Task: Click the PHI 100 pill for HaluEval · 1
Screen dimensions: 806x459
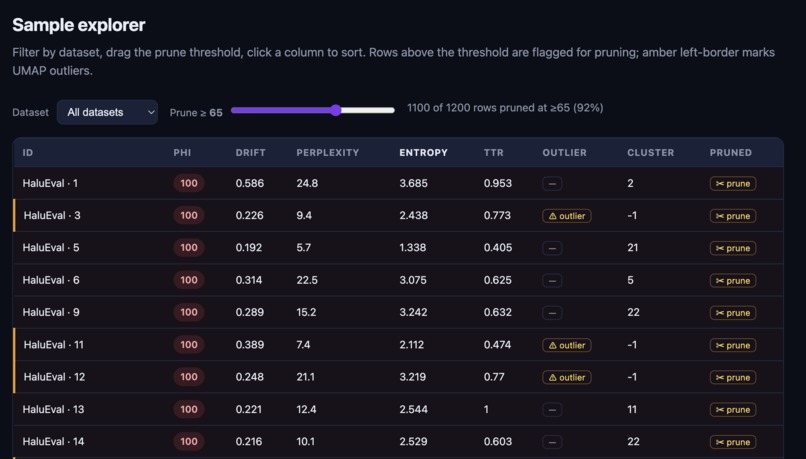Action: click(x=189, y=183)
